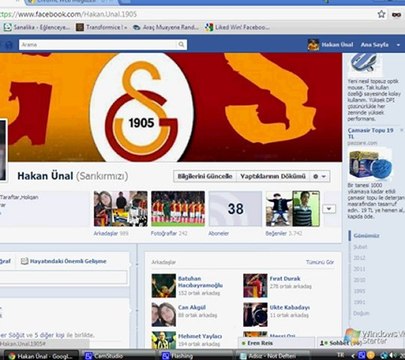This screenshot has width=405, height=360.
Task: Click Batuhan Hacıbayramoğlu's friend photo
Action: [164, 286]
